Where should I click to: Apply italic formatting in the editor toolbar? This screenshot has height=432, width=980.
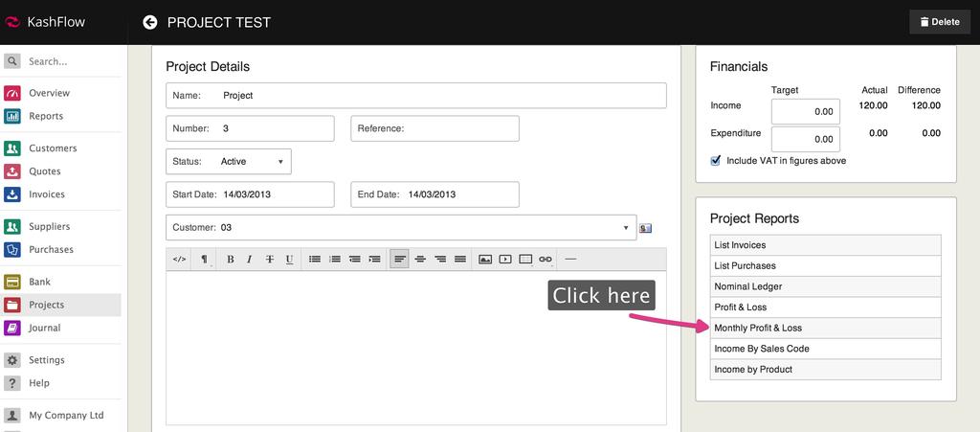tap(249, 259)
